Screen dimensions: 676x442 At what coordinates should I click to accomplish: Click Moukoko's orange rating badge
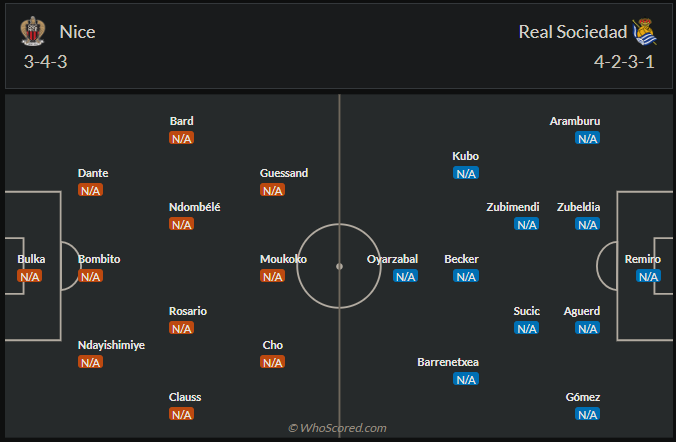272,277
